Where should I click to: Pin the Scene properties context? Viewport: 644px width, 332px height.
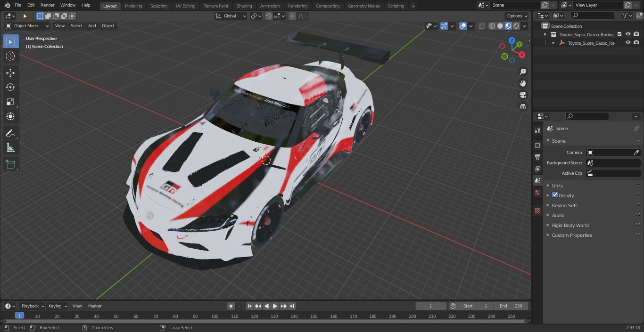click(636, 129)
